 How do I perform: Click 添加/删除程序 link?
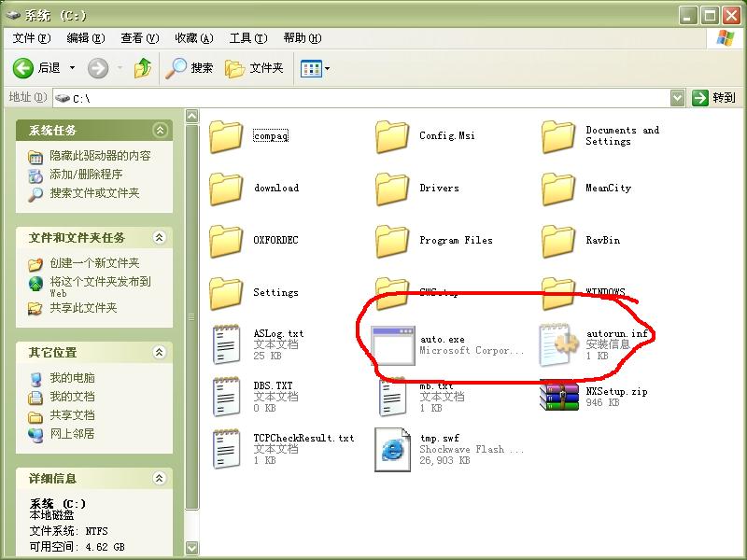pos(86,175)
